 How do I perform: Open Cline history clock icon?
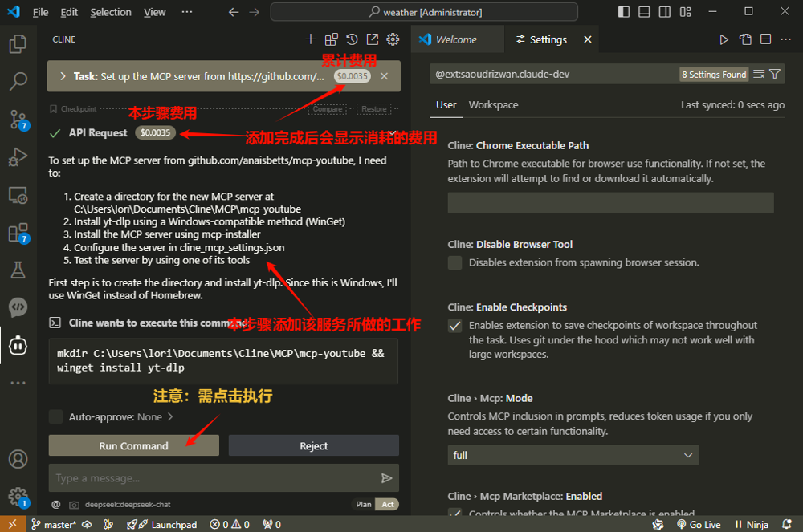click(x=352, y=39)
